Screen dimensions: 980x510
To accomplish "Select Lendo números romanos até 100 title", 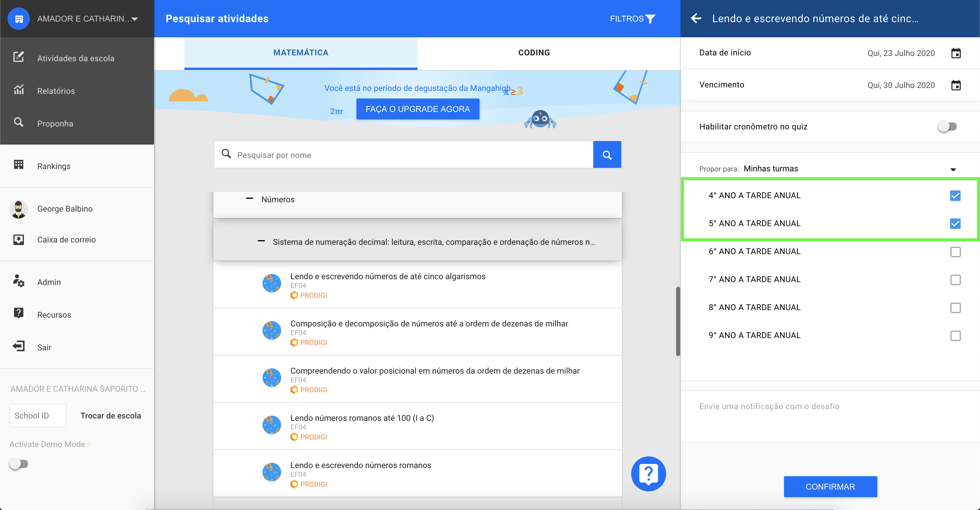I will [362, 418].
